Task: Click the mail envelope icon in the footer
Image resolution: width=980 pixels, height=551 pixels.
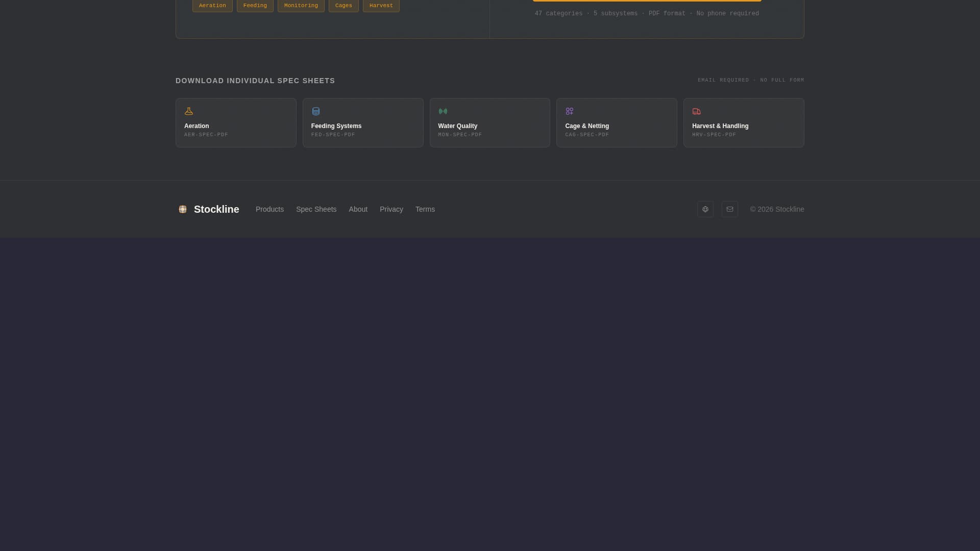Action: click(x=729, y=209)
